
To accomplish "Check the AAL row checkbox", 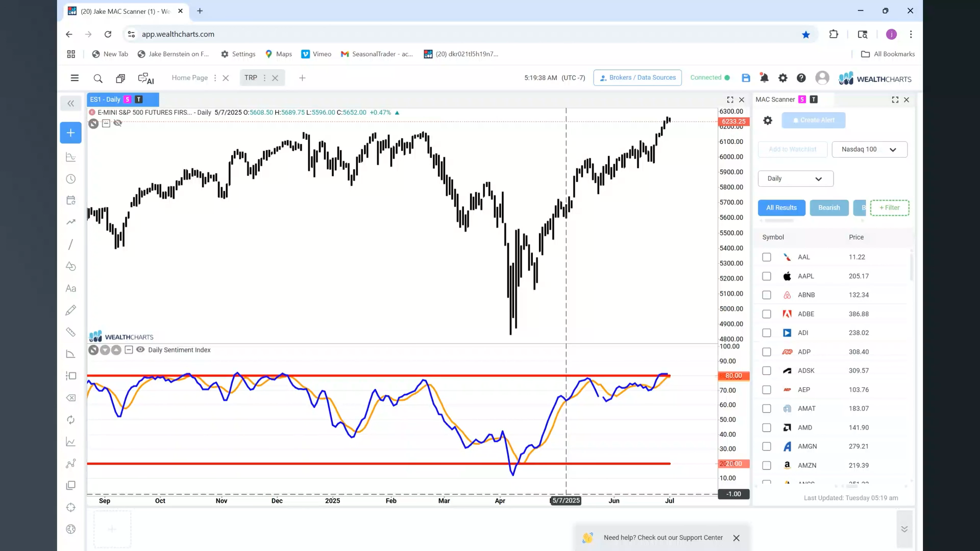I will coord(767,257).
